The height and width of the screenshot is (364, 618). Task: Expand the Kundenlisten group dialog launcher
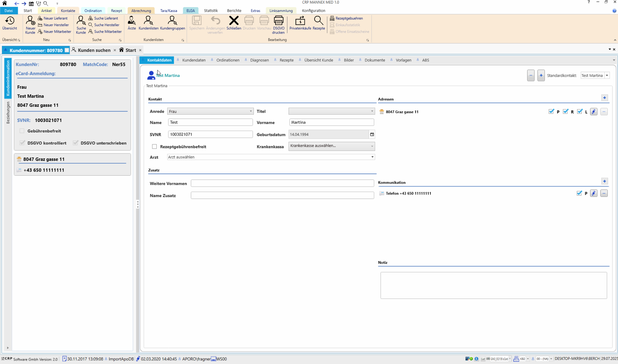(183, 40)
